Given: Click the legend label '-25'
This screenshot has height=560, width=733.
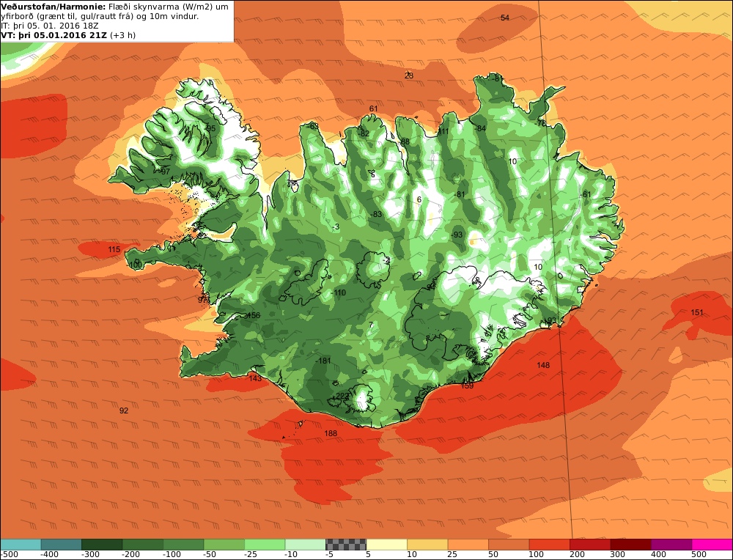Looking at the screenshot, I should (252, 555).
